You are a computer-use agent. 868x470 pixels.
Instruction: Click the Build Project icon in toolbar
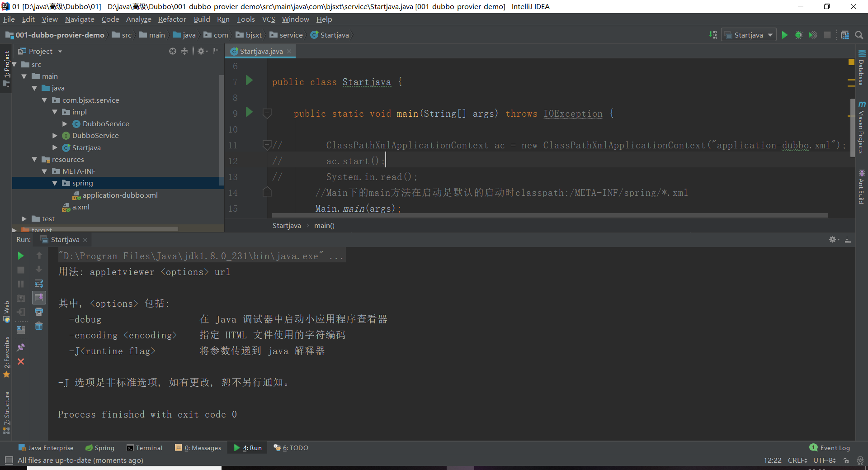tap(713, 35)
